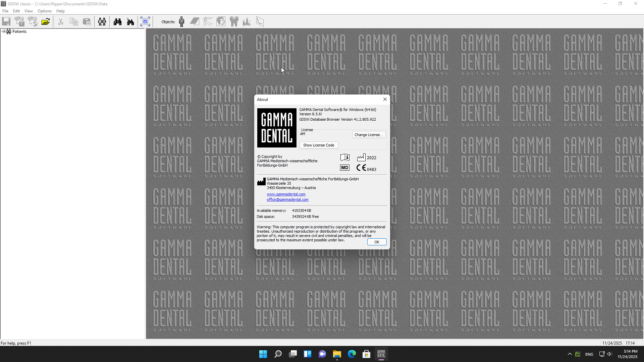This screenshot has width=644, height=362.
Task: Select the head profile object icon
Action: pos(221,22)
